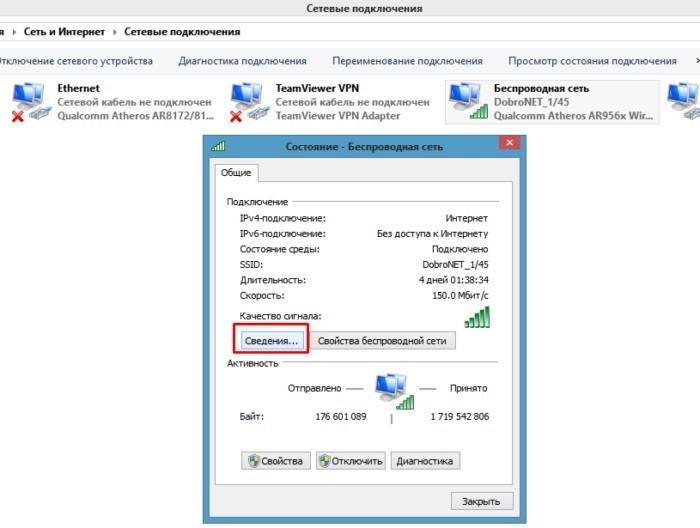Click IPv4 status value Интернет
The width and height of the screenshot is (700, 528).
[467, 218]
